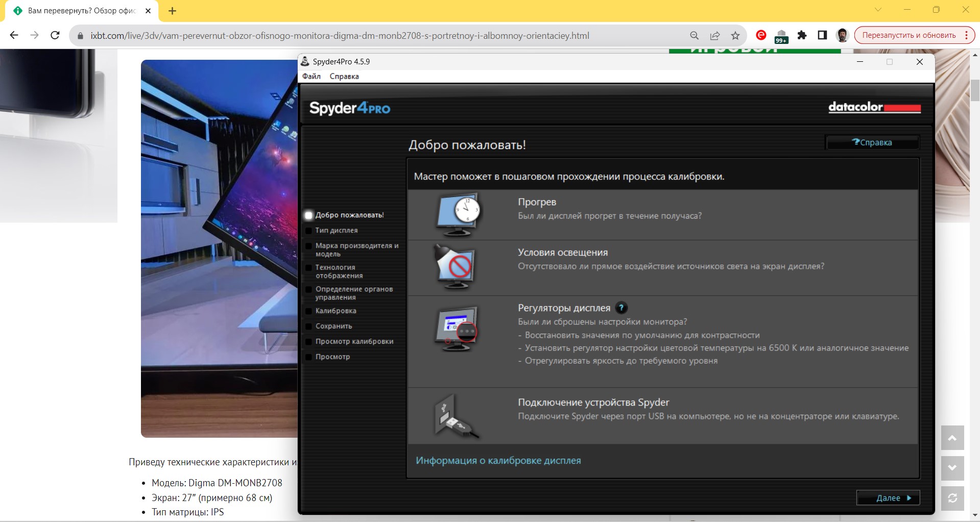Open a new browser tab
Viewport: 980px width, 522px height.
point(172,11)
